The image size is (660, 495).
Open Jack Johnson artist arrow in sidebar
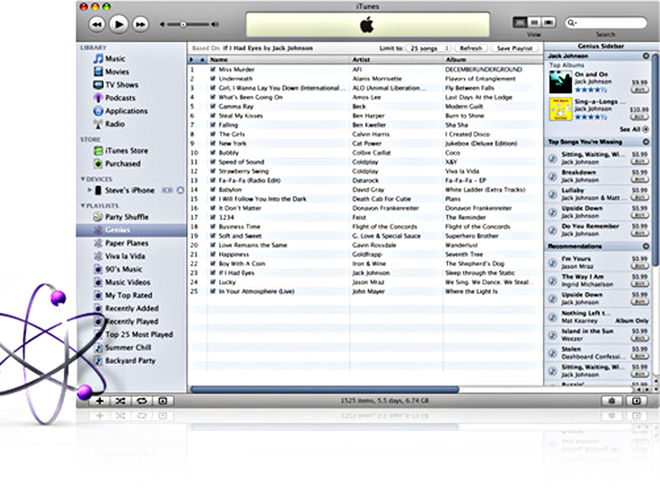pyautogui.click(x=646, y=56)
